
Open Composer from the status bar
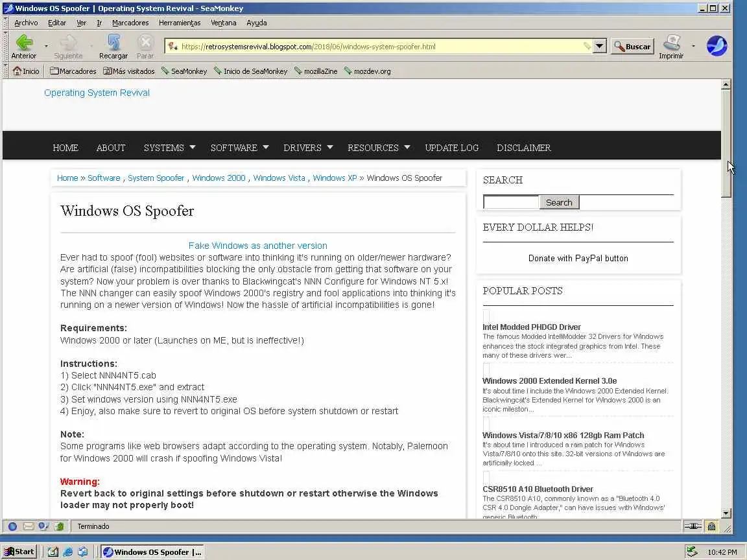tap(43, 526)
